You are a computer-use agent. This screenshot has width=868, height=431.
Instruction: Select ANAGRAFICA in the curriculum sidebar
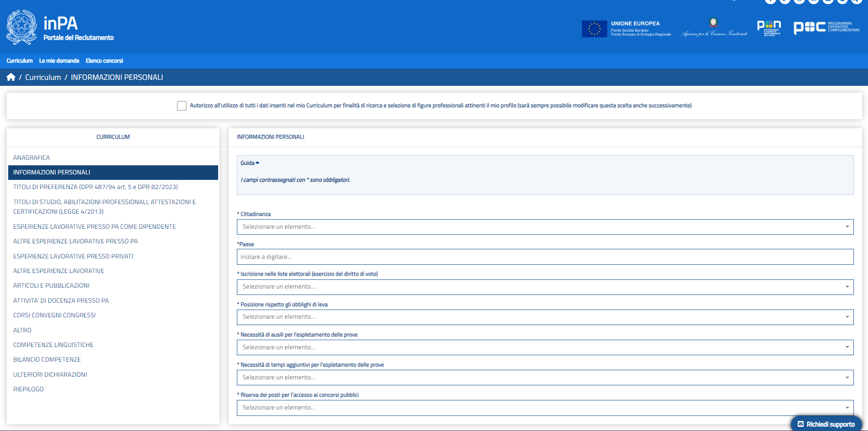click(x=113, y=158)
